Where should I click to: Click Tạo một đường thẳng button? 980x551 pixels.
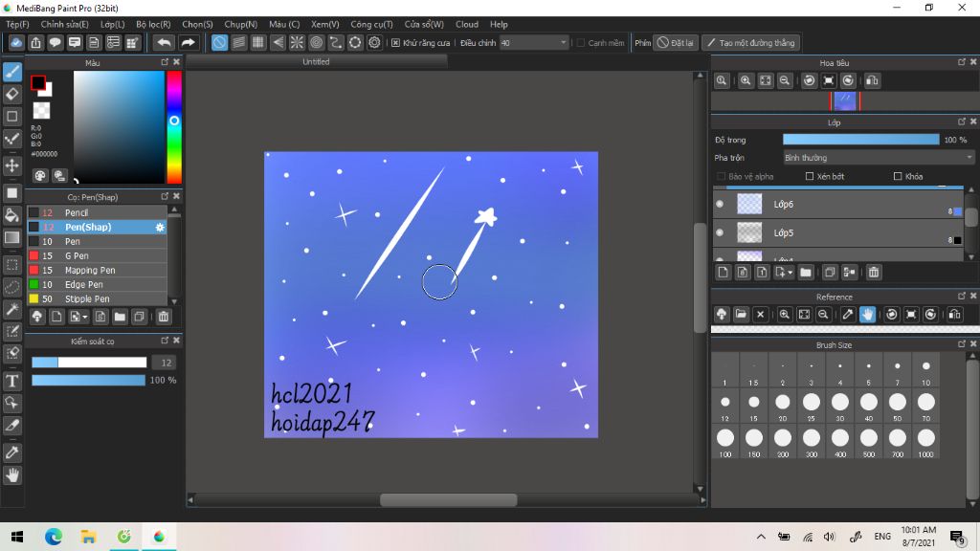point(750,43)
